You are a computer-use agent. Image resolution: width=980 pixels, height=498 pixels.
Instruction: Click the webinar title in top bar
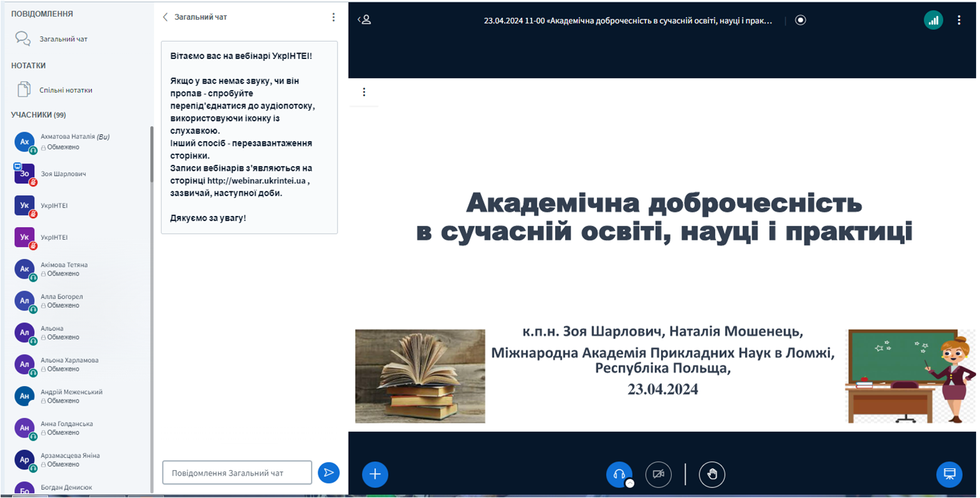628,21
